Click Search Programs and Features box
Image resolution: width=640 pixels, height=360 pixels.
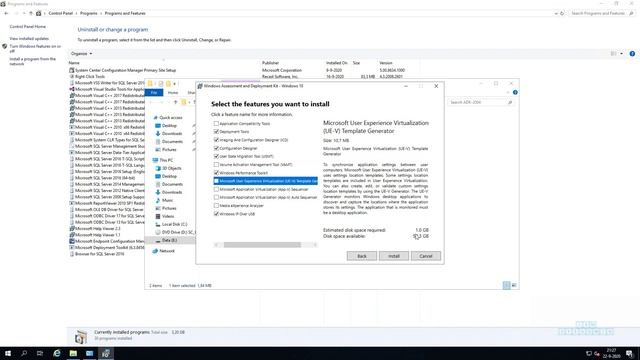click(x=602, y=13)
